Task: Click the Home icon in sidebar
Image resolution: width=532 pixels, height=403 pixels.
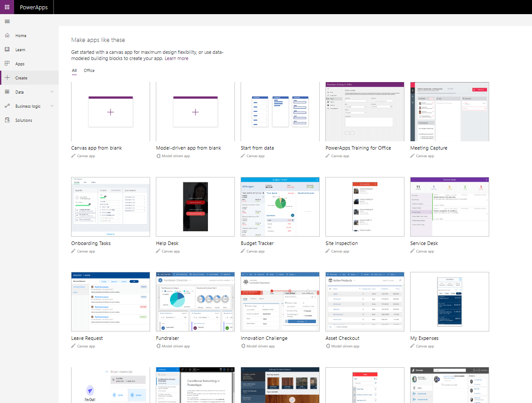Action: pyautogui.click(x=7, y=35)
